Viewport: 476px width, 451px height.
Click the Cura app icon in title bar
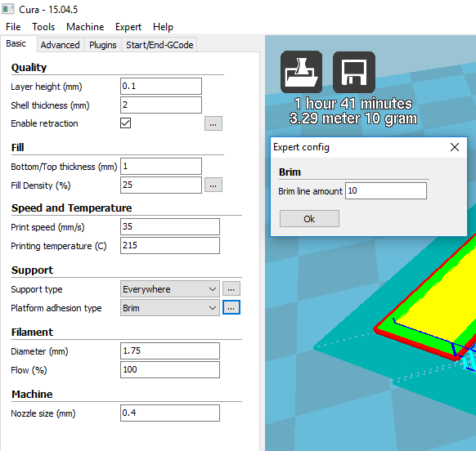(x=8, y=9)
